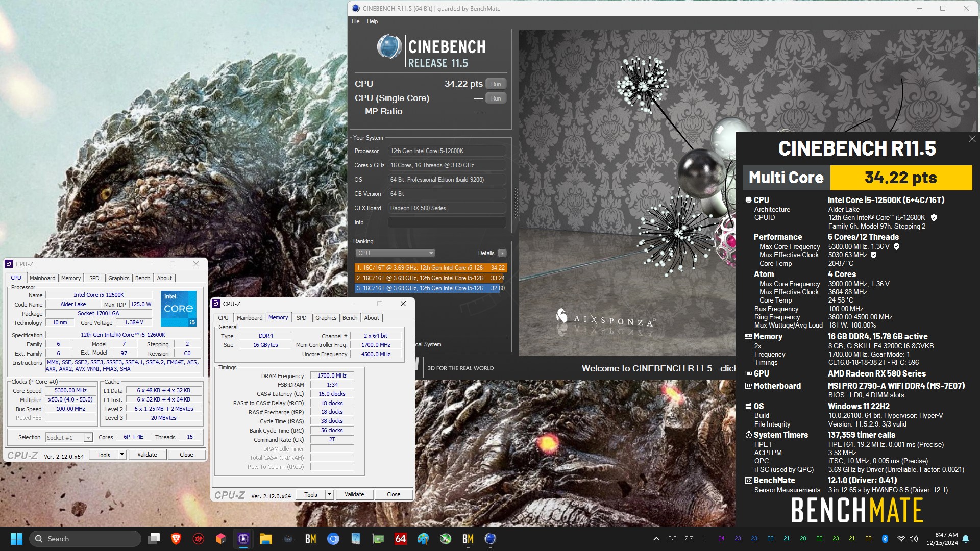Open File Explorer from the taskbar
This screenshot has width=980, height=551.
point(266,539)
